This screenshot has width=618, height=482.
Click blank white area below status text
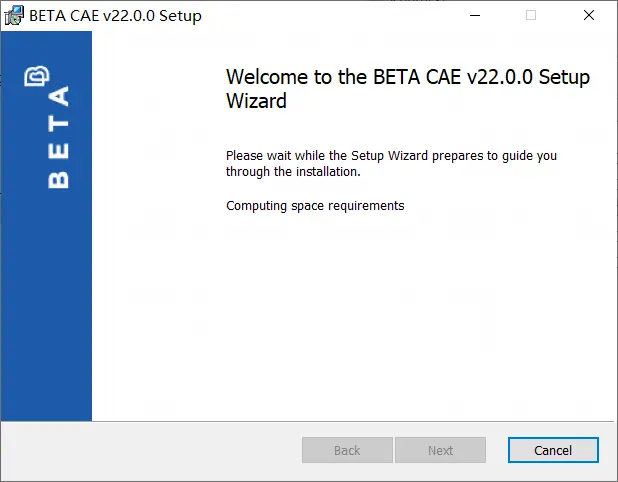353,315
